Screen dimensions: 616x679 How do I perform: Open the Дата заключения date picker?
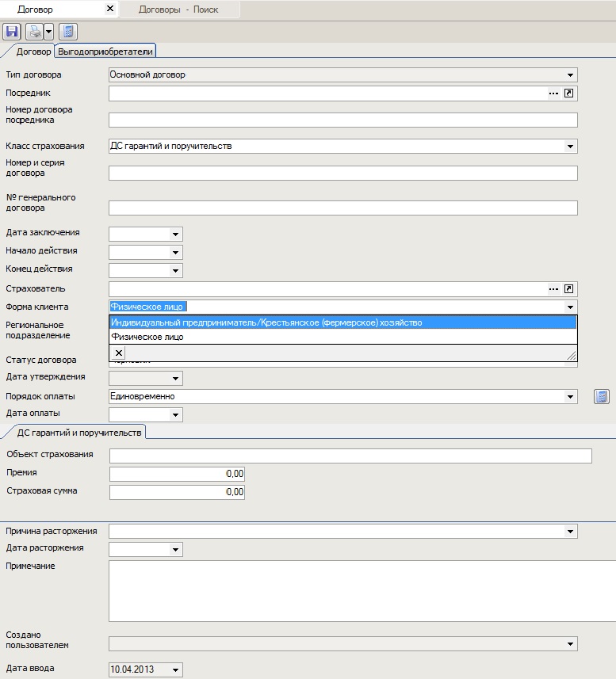coord(175,234)
